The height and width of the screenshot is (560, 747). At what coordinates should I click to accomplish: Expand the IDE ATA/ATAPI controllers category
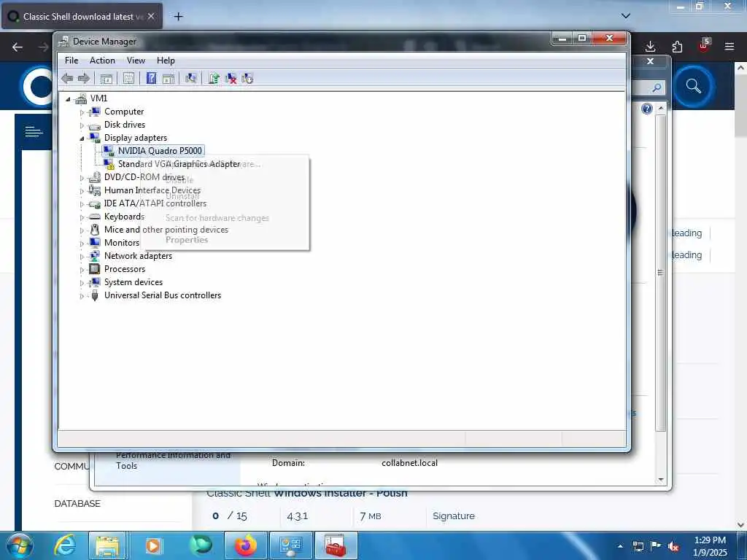click(x=82, y=204)
